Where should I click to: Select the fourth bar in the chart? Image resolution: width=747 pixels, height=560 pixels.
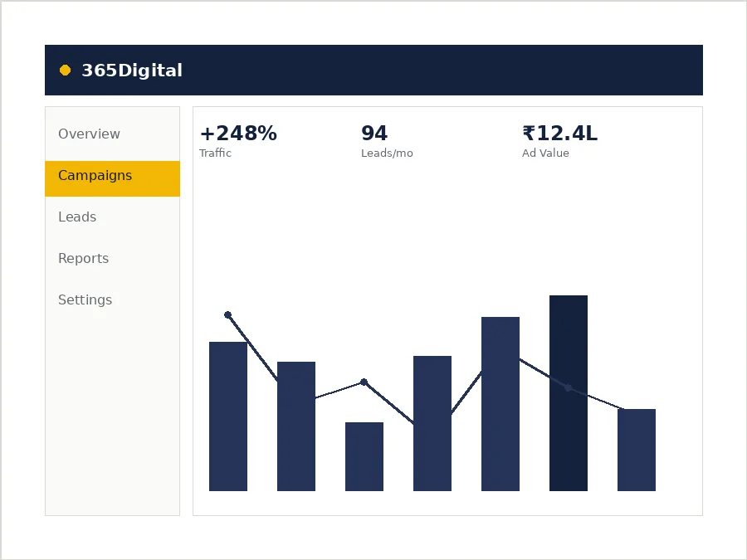click(432, 423)
